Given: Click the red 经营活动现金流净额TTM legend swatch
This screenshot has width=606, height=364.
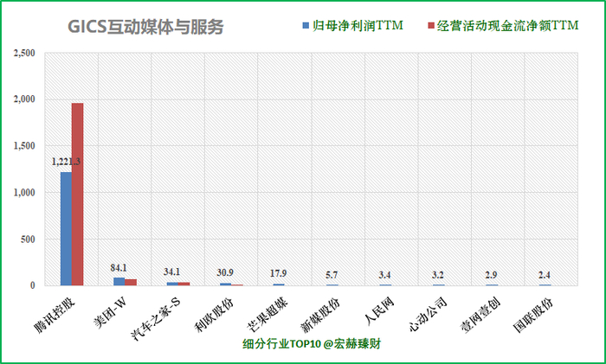Looking at the screenshot, I should 431,26.
